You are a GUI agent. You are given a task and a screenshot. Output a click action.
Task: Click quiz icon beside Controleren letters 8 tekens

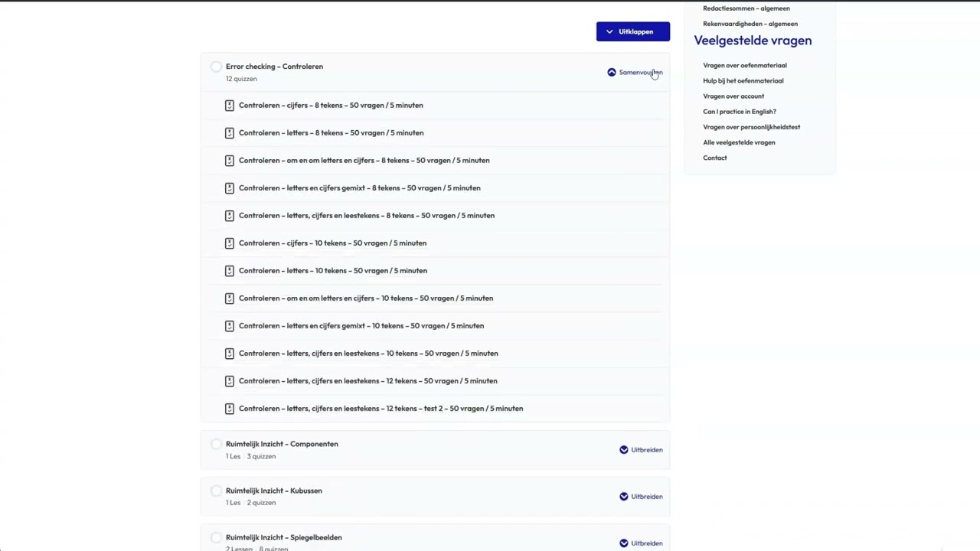(229, 133)
